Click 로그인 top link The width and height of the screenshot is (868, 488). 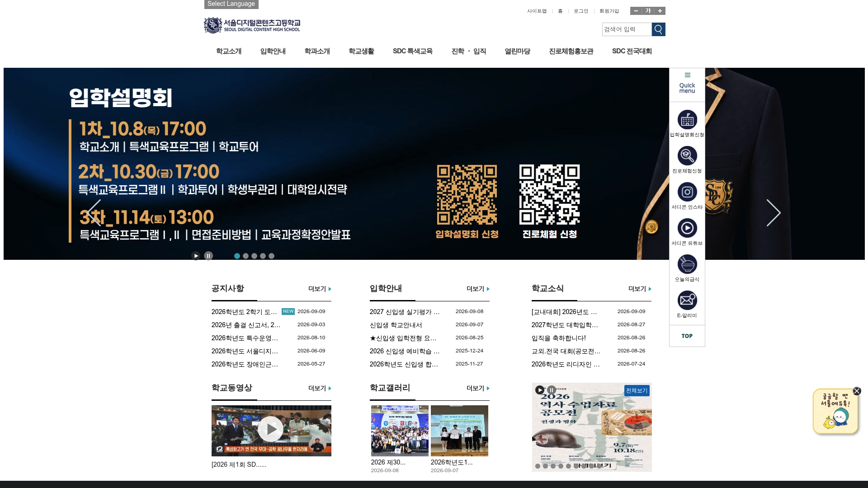[581, 11]
